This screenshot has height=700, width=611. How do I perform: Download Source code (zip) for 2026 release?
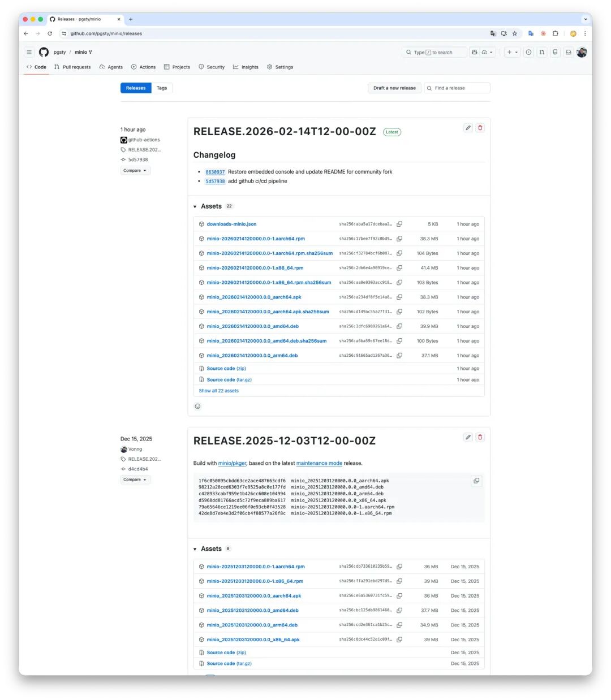226,369
